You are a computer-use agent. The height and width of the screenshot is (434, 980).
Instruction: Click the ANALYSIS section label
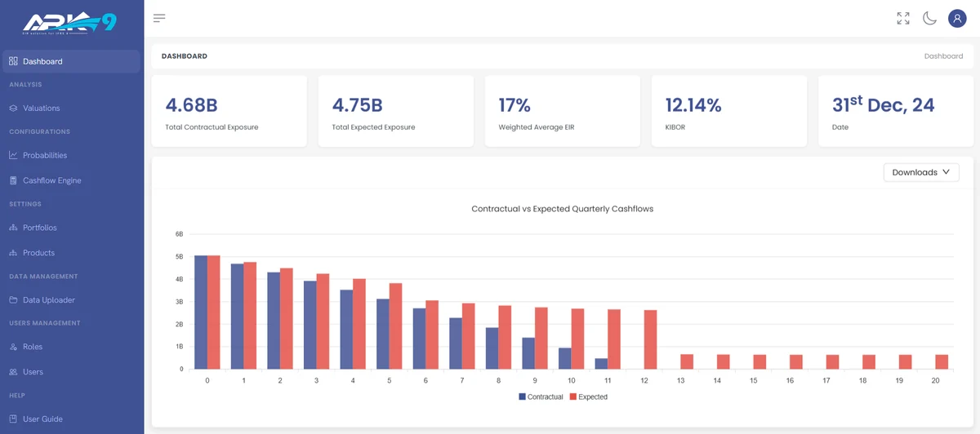(25, 85)
